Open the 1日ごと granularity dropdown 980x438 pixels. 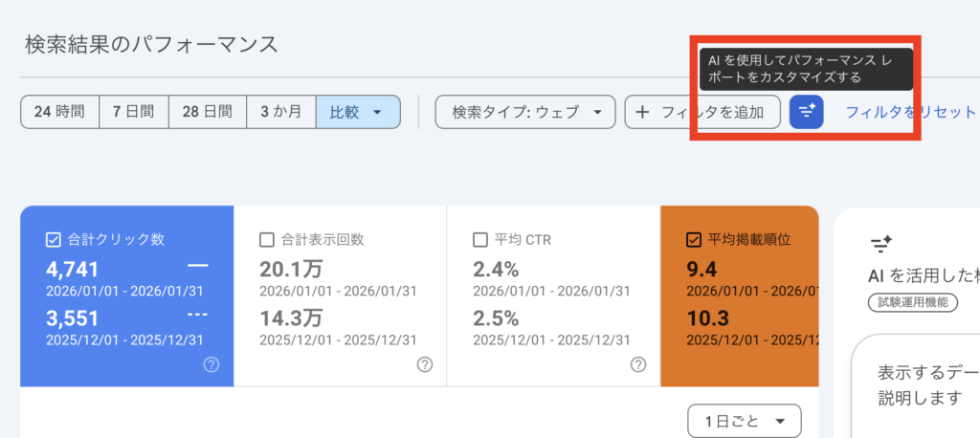click(744, 421)
